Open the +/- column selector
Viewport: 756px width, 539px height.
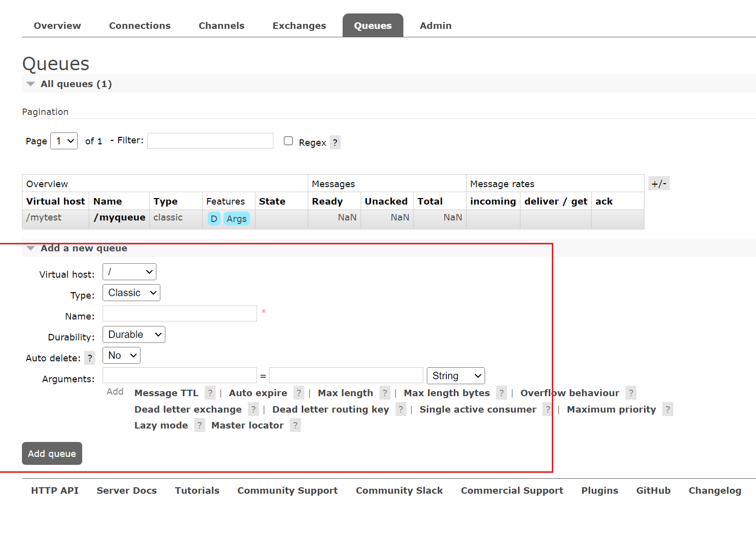click(659, 184)
